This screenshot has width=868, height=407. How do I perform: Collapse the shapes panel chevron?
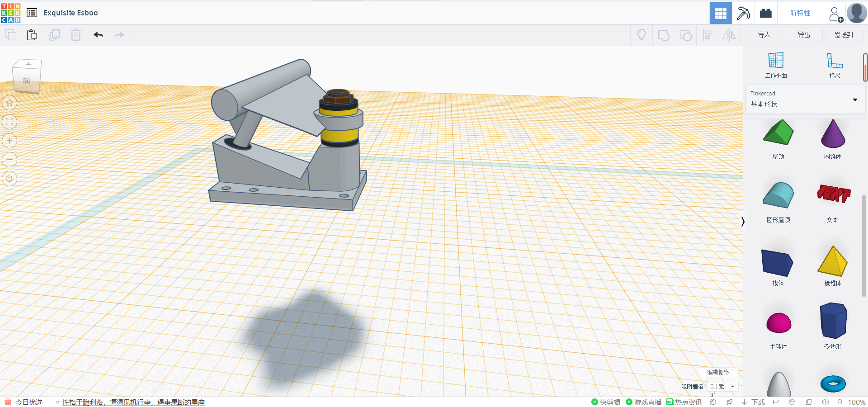[742, 221]
